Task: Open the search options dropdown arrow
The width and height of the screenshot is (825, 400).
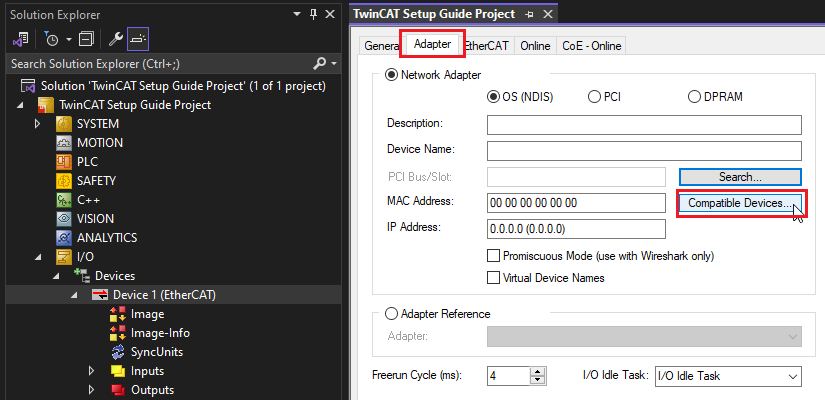Action: click(334, 64)
